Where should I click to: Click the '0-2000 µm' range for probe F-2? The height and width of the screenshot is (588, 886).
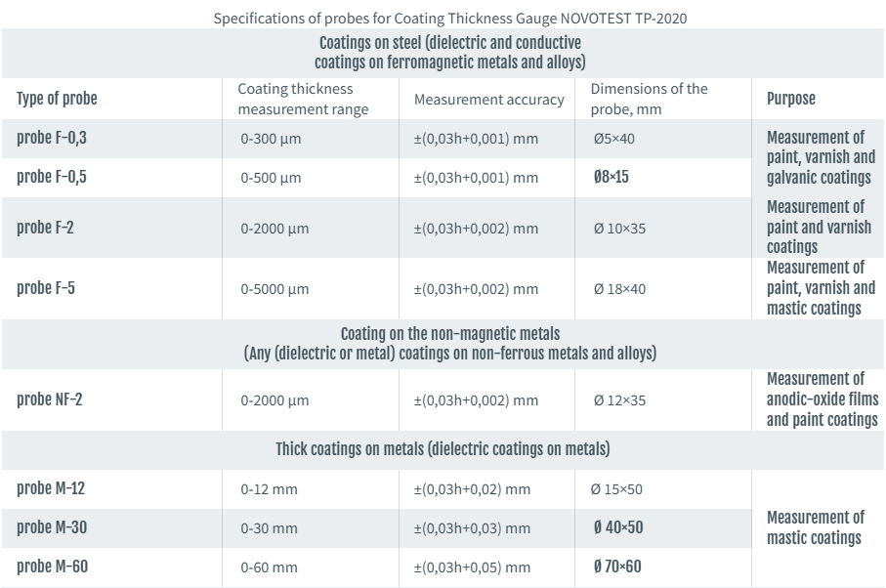(274, 229)
